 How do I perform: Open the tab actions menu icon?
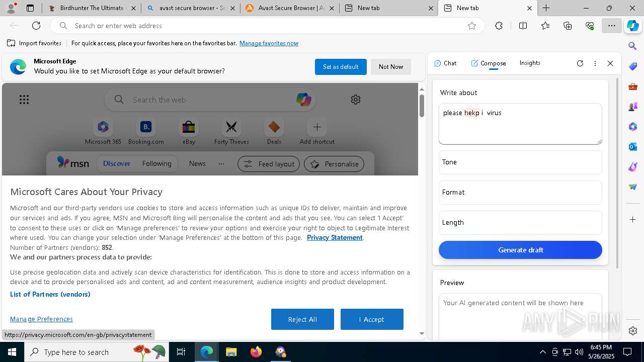30,8
